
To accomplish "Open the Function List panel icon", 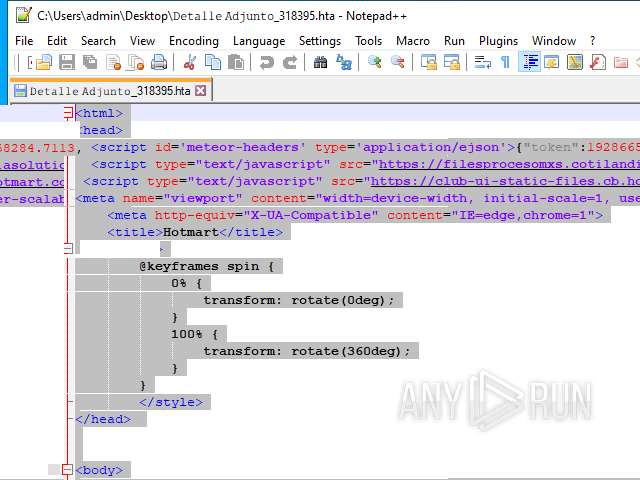I will (598, 62).
